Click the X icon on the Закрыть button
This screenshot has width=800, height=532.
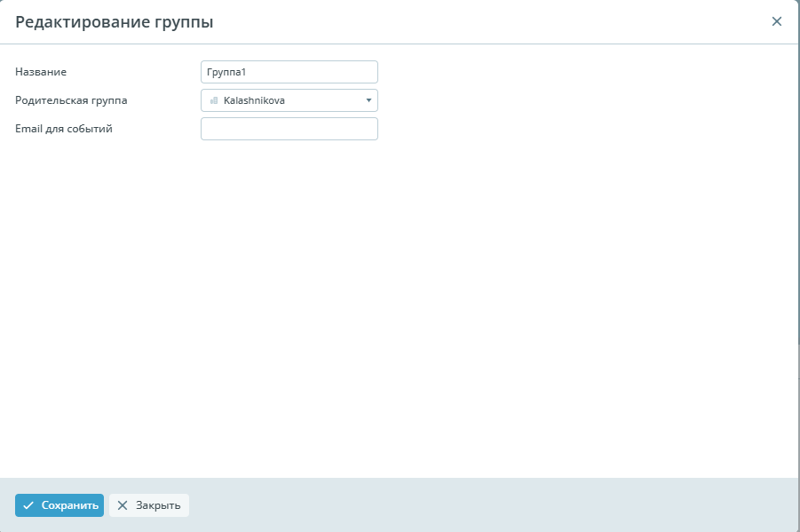coord(123,505)
